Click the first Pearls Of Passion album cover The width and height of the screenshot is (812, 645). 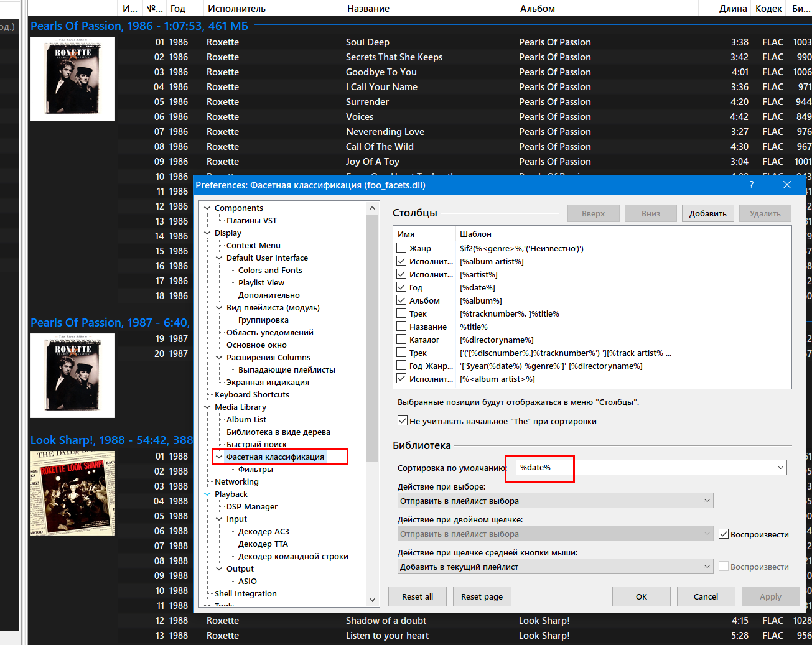tap(73, 79)
